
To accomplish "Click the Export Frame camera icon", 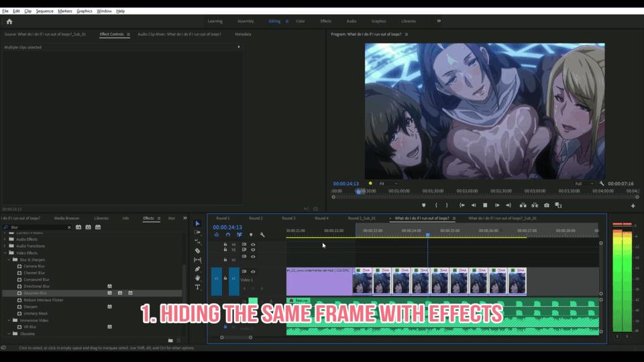I will pyautogui.click(x=547, y=205).
